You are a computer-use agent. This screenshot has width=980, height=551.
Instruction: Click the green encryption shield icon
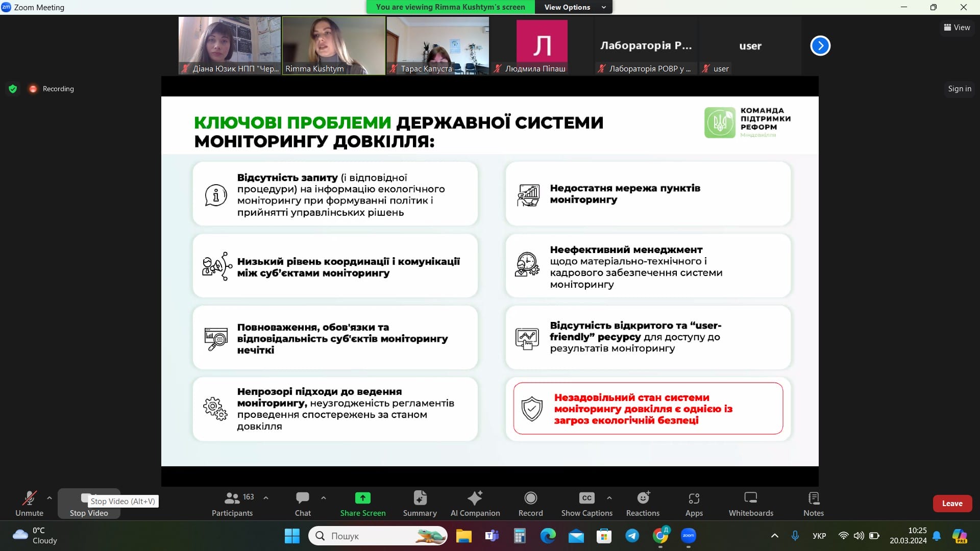tap(13, 89)
